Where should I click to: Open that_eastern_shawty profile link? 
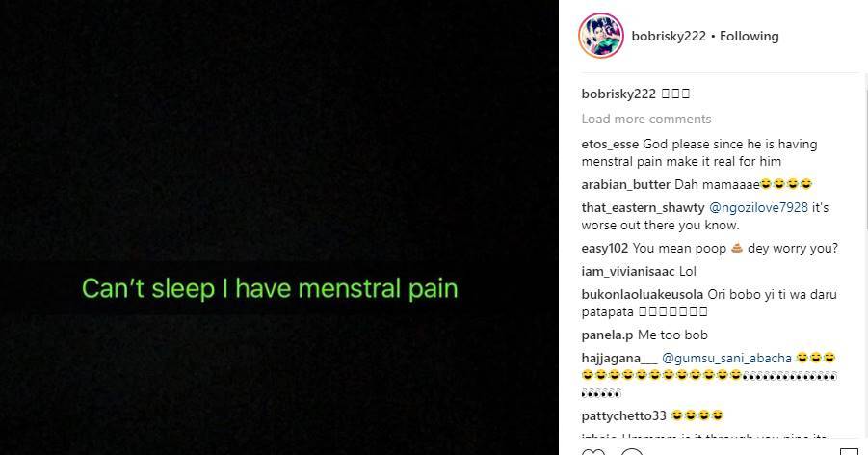pos(643,208)
